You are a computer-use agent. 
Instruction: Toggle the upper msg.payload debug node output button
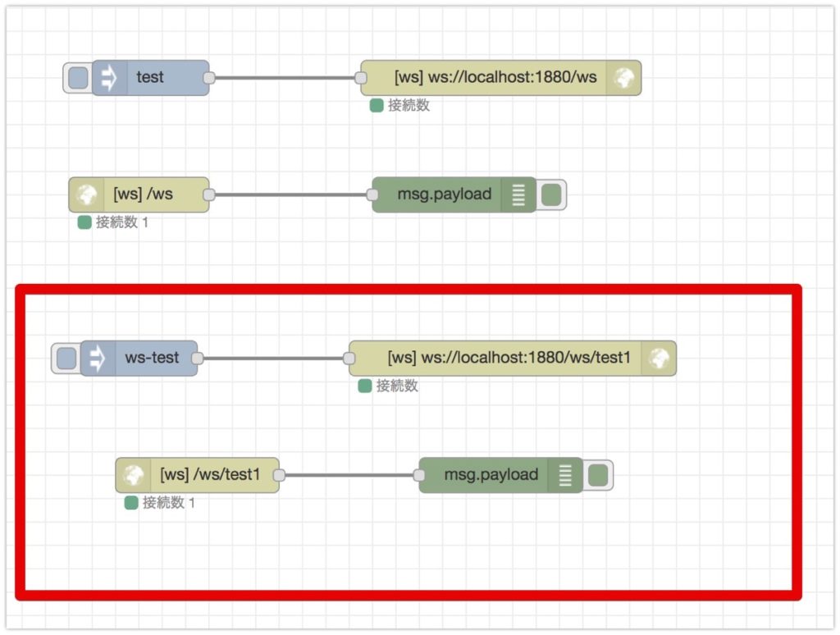pos(552,195)
